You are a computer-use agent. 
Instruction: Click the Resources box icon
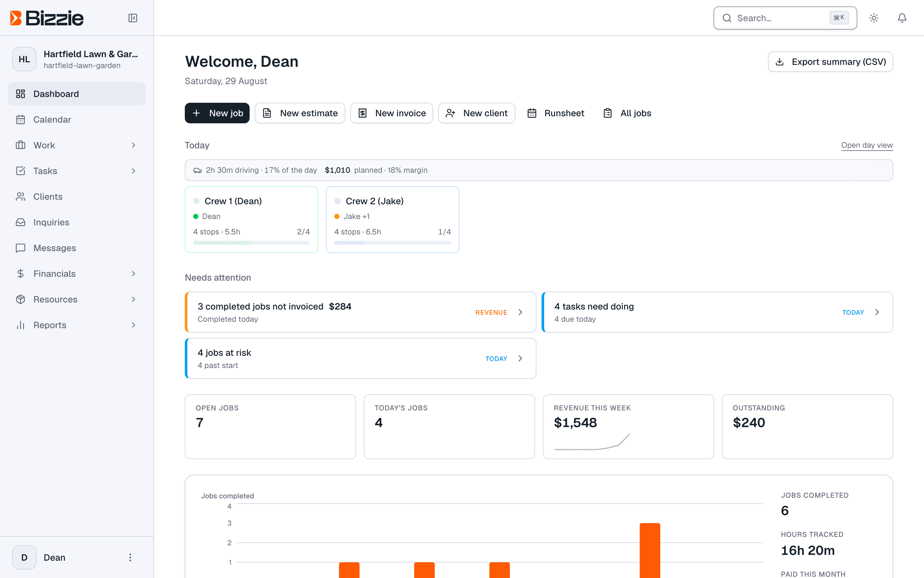tap(21, 299)
